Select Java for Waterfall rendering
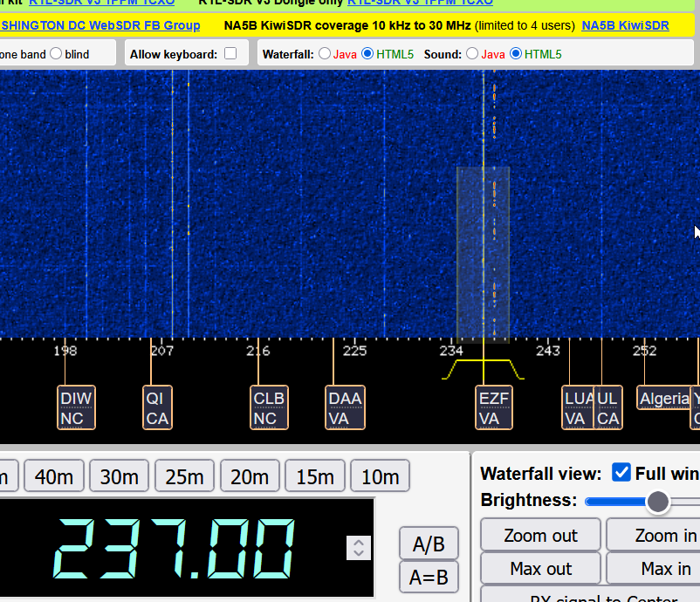 [325, 54]
